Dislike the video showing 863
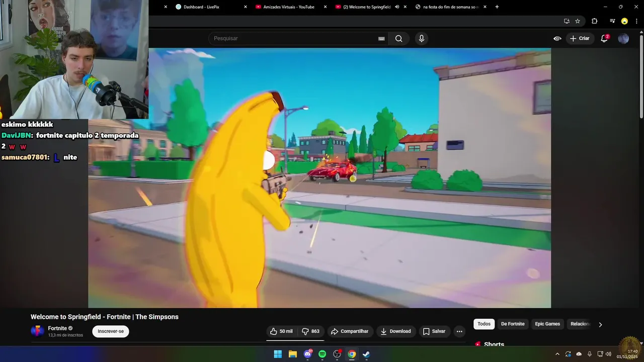This screenshot has width=644, height=362. tap(311, 331)
